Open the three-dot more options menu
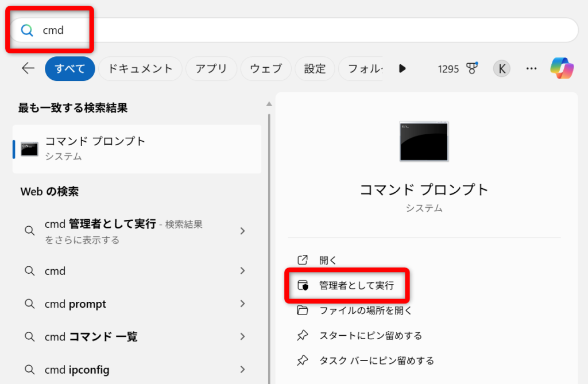Screen dimensions: 588x384 point(531,69)
